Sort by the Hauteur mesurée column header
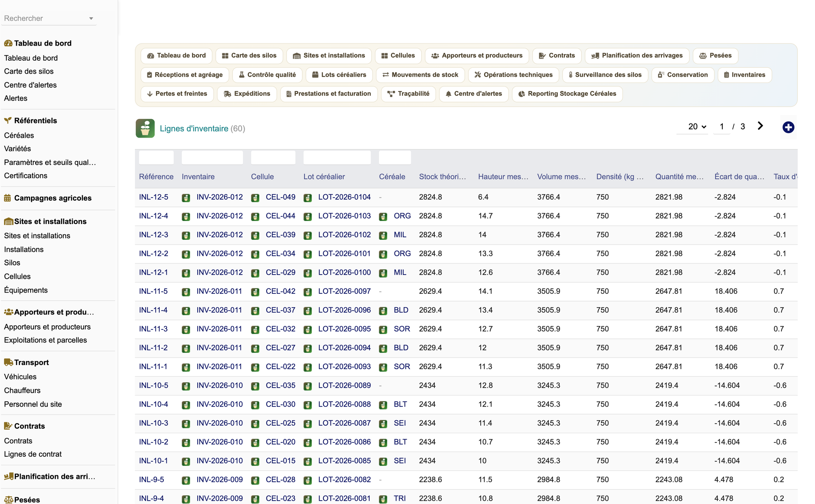The height and width of the screenshot is (504, 815). tap(503, 177)
